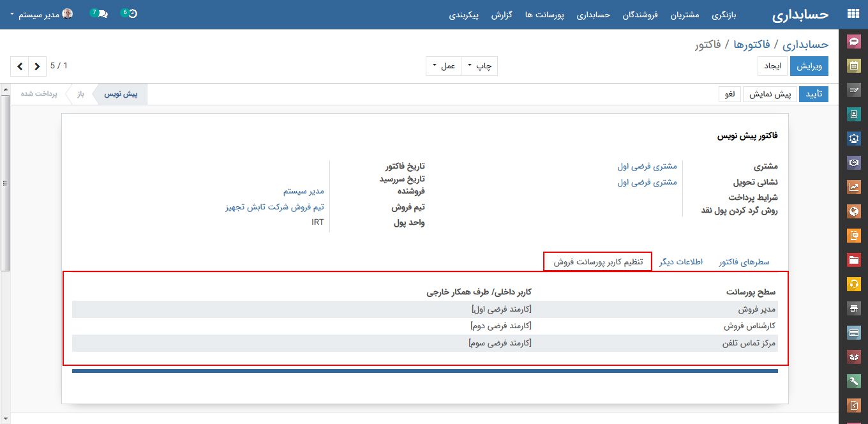
Task: Click the ویرایش edit button
Action: pyautogui.click(x=809, y=66)
